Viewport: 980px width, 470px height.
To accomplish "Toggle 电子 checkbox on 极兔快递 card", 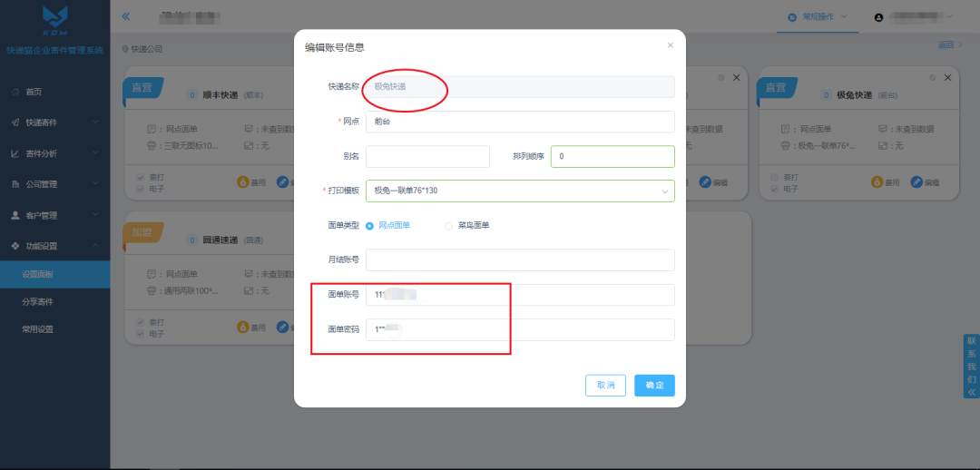I will click(x=774, y=188).
